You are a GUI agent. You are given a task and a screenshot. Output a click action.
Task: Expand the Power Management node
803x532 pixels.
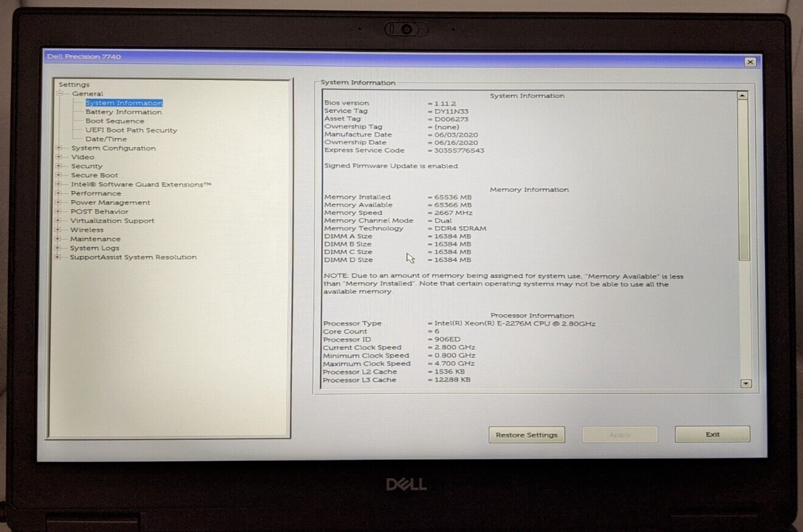pos(59,203)
